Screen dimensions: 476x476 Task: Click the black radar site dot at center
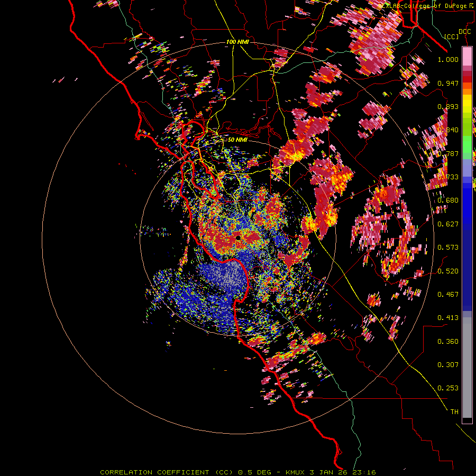pos(238,237)
